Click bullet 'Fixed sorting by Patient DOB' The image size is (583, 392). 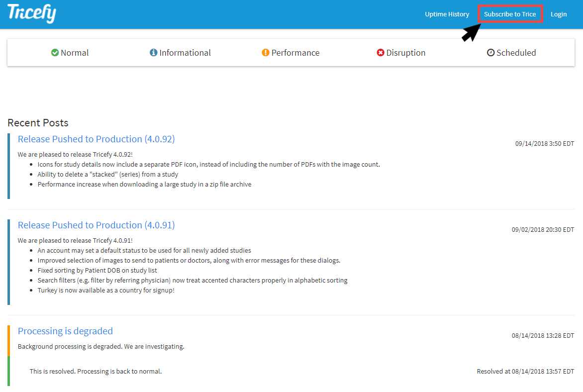97,271
